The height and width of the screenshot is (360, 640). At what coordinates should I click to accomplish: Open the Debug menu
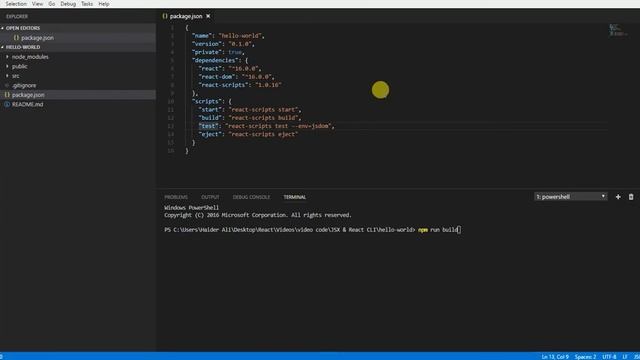coord(68,4)
